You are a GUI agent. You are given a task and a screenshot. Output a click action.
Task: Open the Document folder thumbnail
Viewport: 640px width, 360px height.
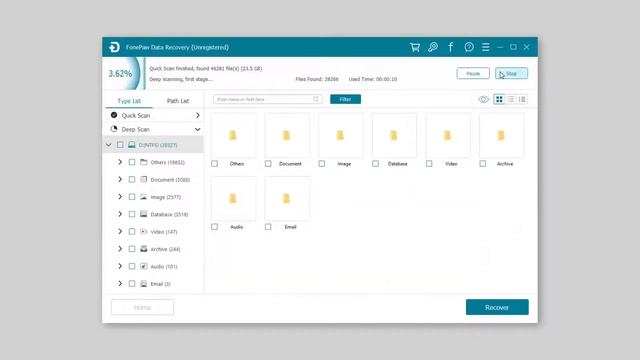click(x=287, y=136)
